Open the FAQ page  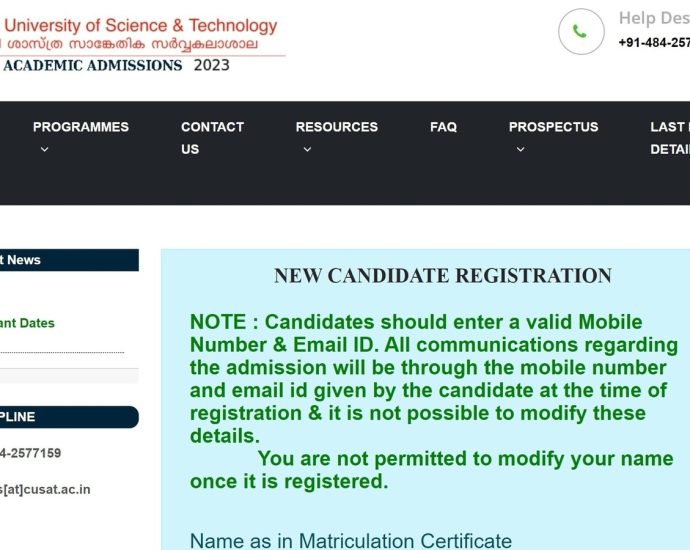[443, 127]
